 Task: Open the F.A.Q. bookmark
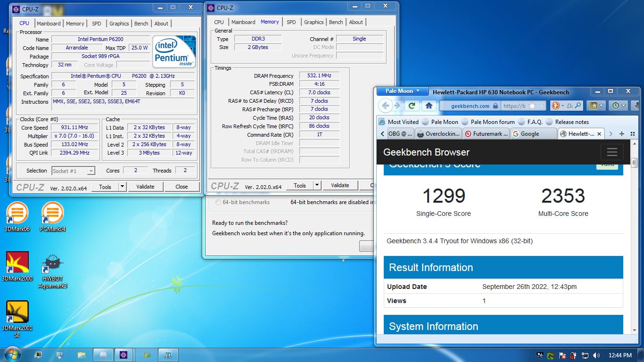point(530,122)
